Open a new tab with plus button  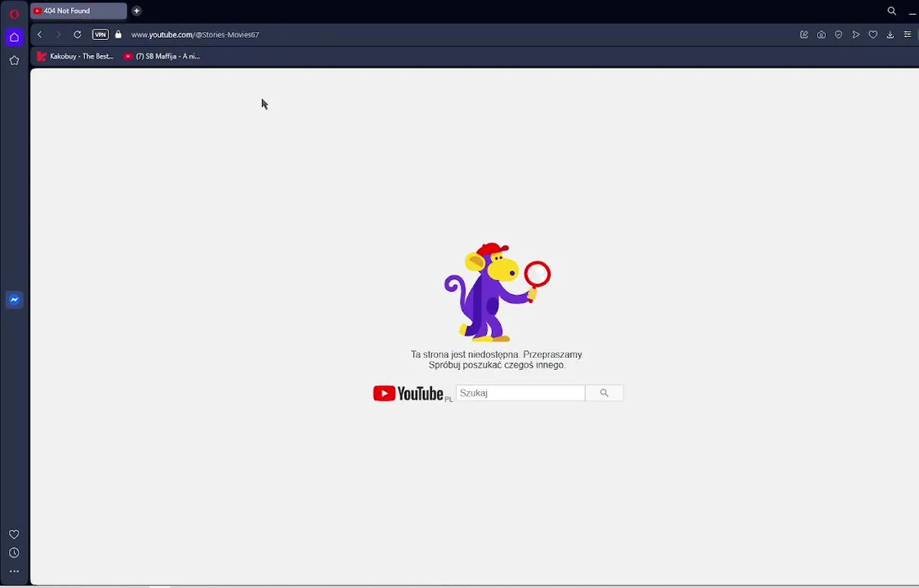click(x=136, y=11)
